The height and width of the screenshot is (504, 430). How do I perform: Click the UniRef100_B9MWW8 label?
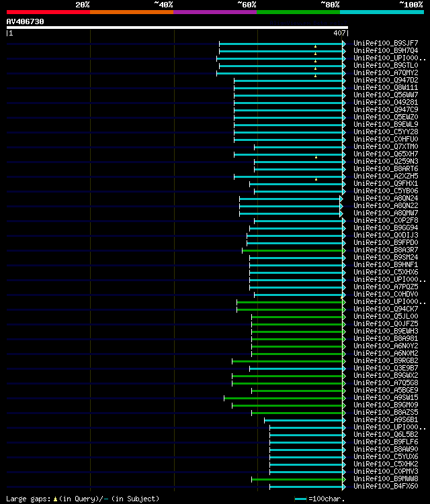point(386,479)
